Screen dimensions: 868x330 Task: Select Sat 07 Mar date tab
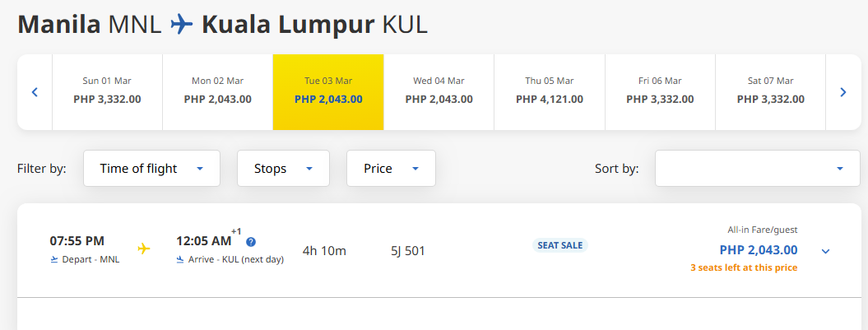pos(770,91)
